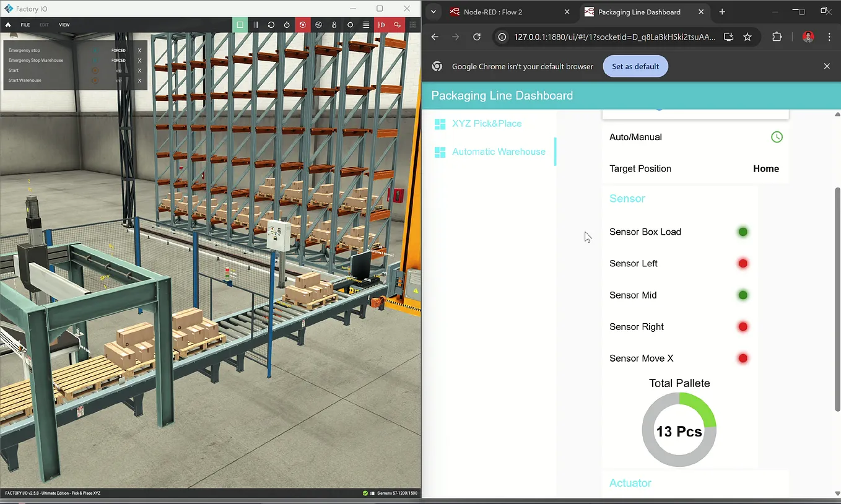Dismiss the default browser notification bar
The width and height of the screenshot is (841, 504).
point(827,66)
